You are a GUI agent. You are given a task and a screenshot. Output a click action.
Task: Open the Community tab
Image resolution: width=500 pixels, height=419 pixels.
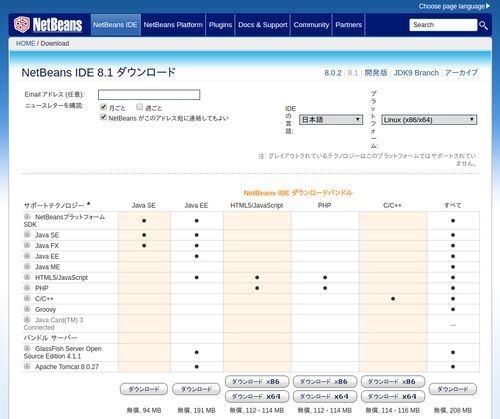point(311,25)
